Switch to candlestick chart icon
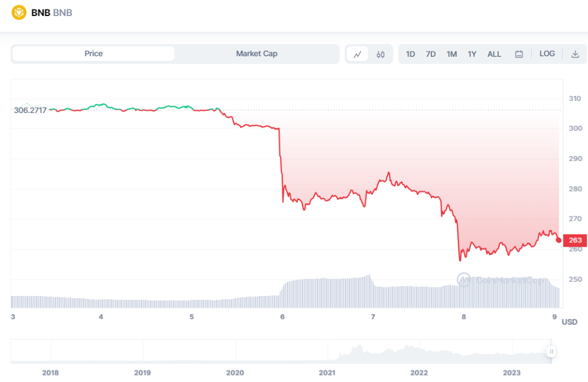This screenshot has height=382, width=588. [x=379, y=54]
